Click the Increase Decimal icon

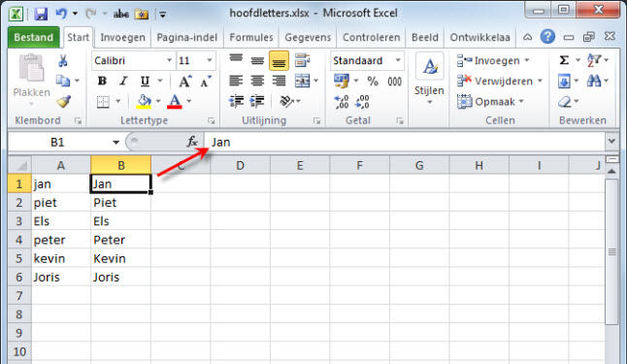tap(341, 102)
